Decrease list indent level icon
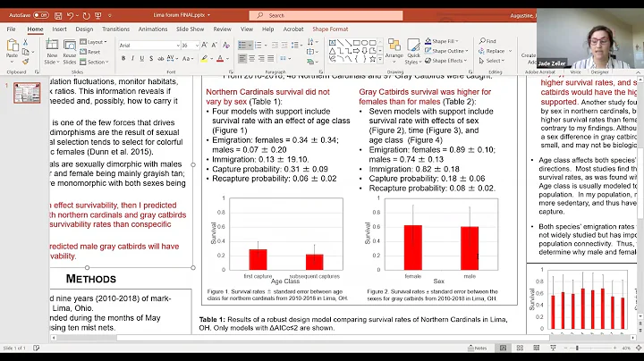The image size is (644, 361). 275,45
